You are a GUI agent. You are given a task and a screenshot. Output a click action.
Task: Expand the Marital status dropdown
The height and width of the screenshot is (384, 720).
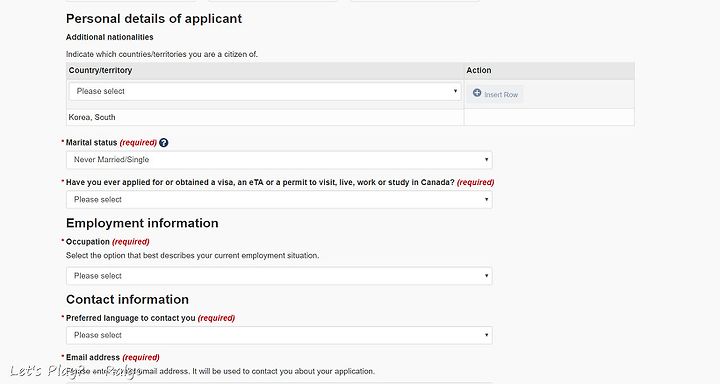279,160
